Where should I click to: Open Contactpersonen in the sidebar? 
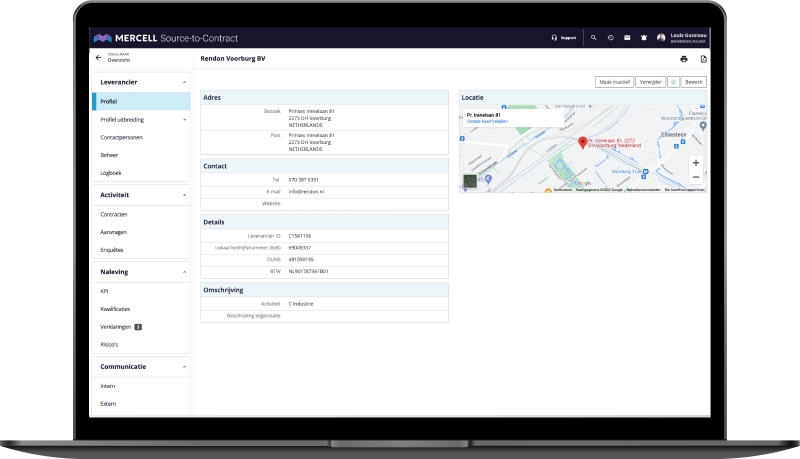point(121,138)
